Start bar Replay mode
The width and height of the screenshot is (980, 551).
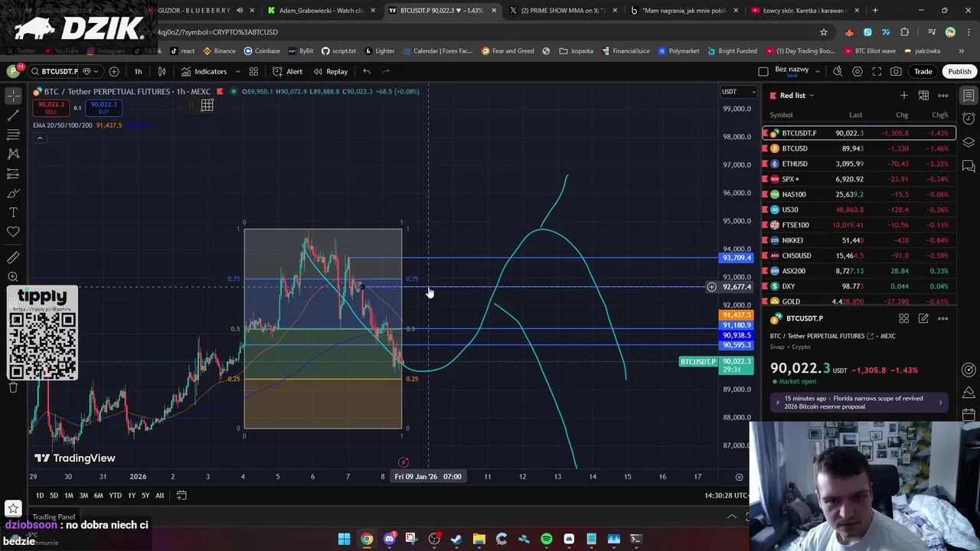coord(330,71)
